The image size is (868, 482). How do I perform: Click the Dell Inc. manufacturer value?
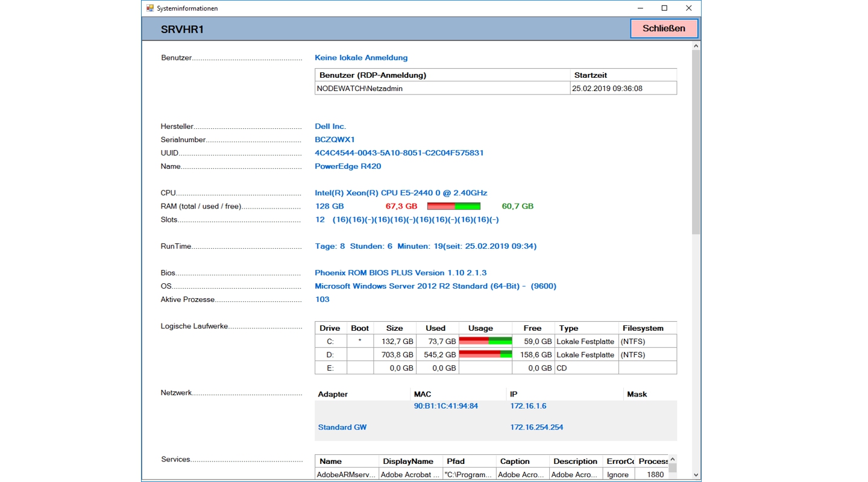pyautogui.click(x=330, y=127)
